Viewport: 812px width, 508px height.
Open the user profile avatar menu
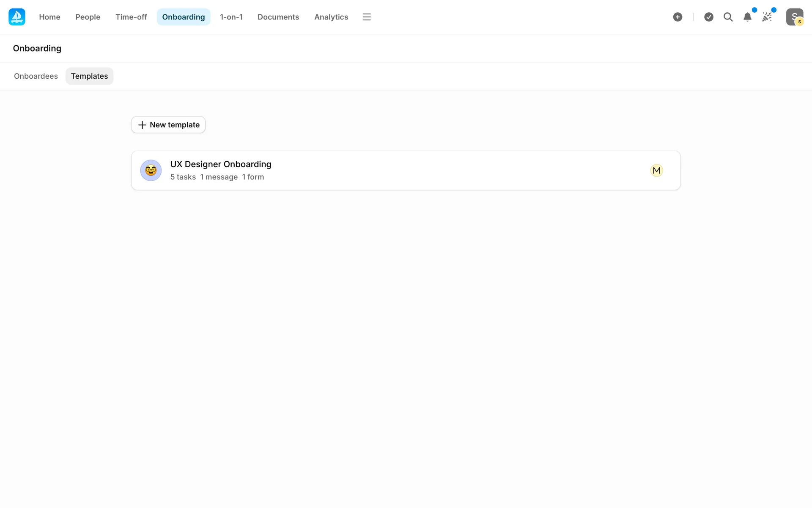tap(794, 17)
